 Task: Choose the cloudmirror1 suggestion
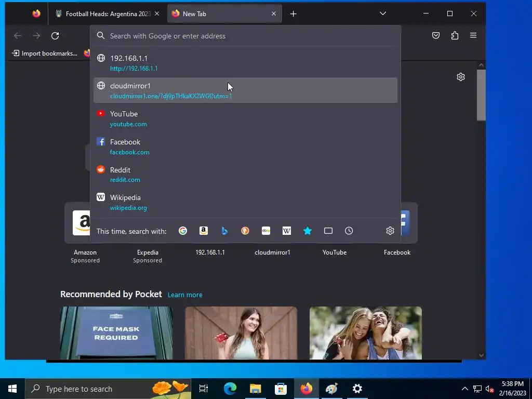click(x=245, y=90)
